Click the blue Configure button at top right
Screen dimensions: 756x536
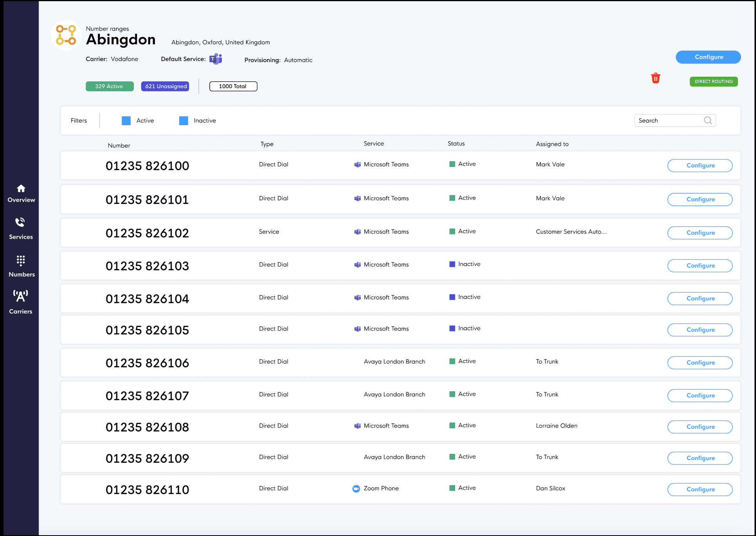point(708,57)
